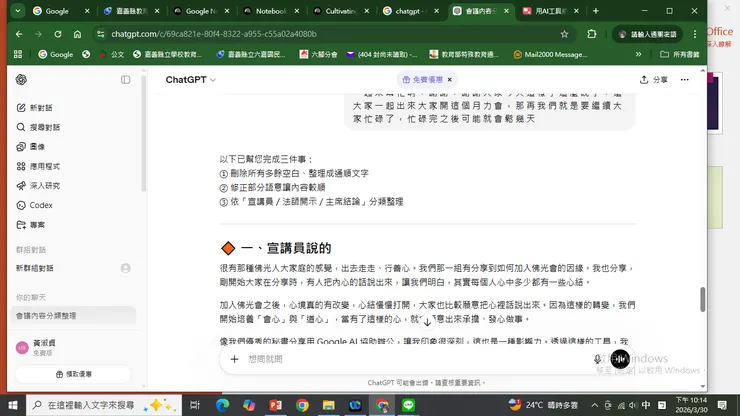
Task: Open a new browser tab with plus
Action: pos(596,11)
